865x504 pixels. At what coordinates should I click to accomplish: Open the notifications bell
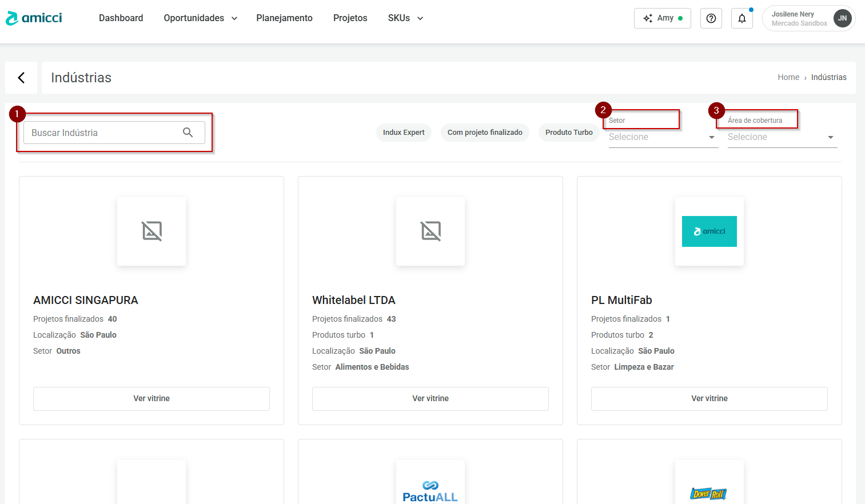[x=742, y=18]
